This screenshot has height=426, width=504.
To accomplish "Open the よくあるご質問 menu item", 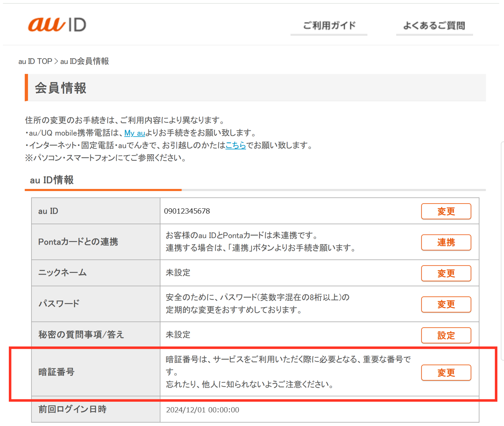I will [x=434, y=25].
